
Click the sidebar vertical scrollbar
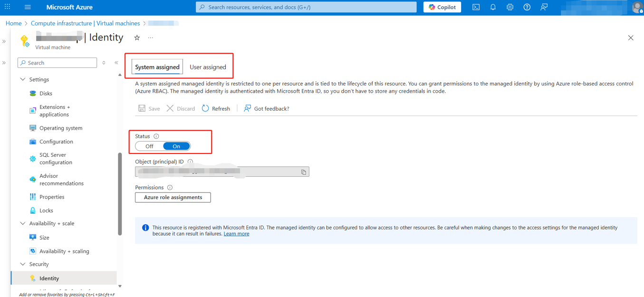(120, 193)
